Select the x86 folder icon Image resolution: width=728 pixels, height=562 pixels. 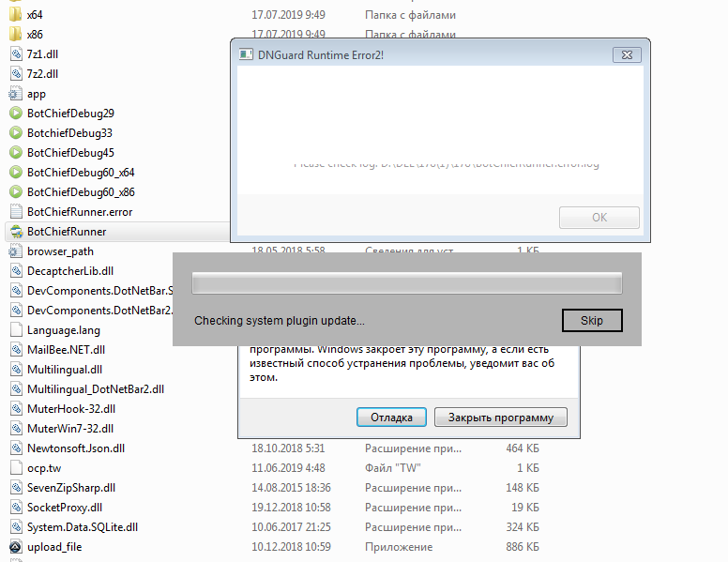point(15,35)
